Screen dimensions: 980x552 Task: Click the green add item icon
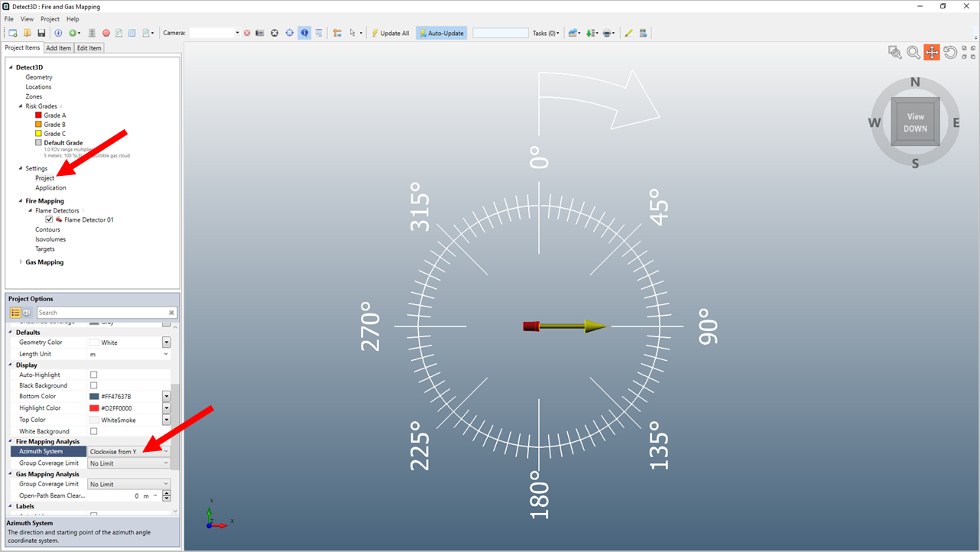click(72, 33)
